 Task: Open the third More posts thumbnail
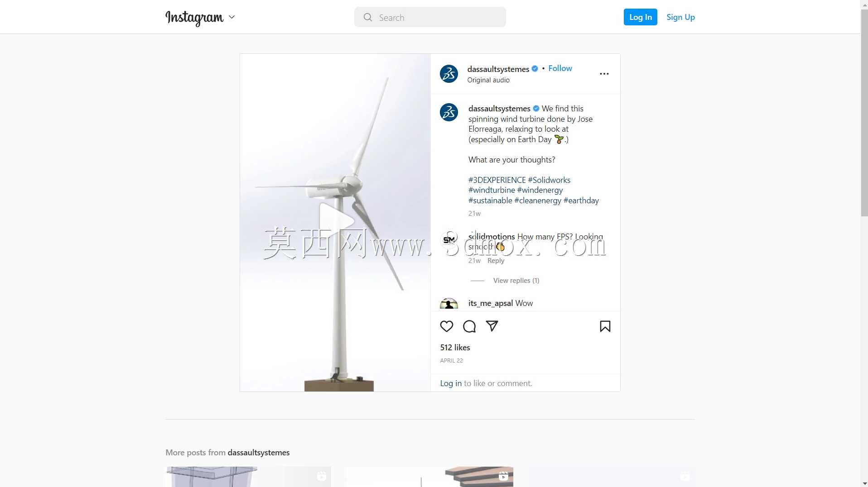point(612,477)
